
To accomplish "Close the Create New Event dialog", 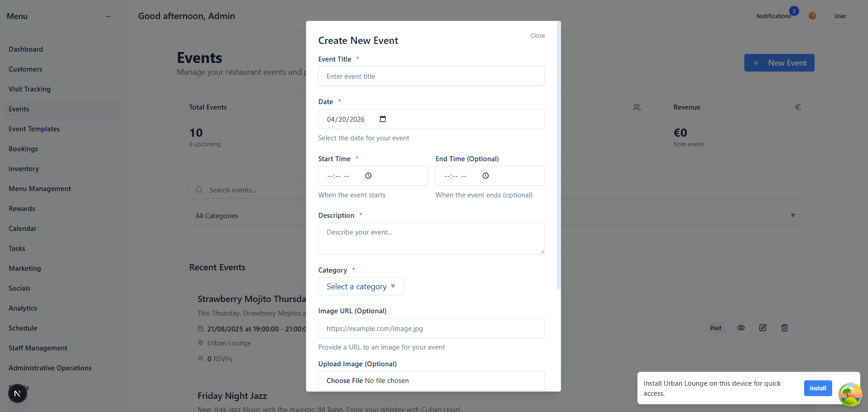I will click(538, 35).
